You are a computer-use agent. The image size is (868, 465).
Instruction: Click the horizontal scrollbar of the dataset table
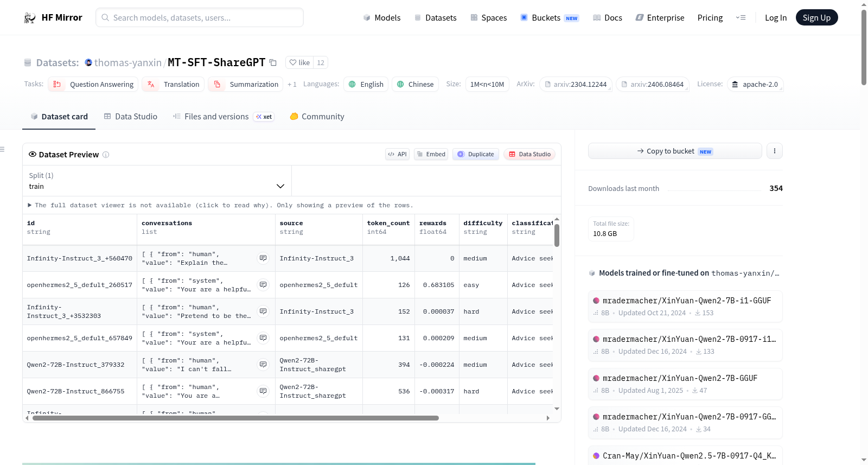(x=235, y=418)
